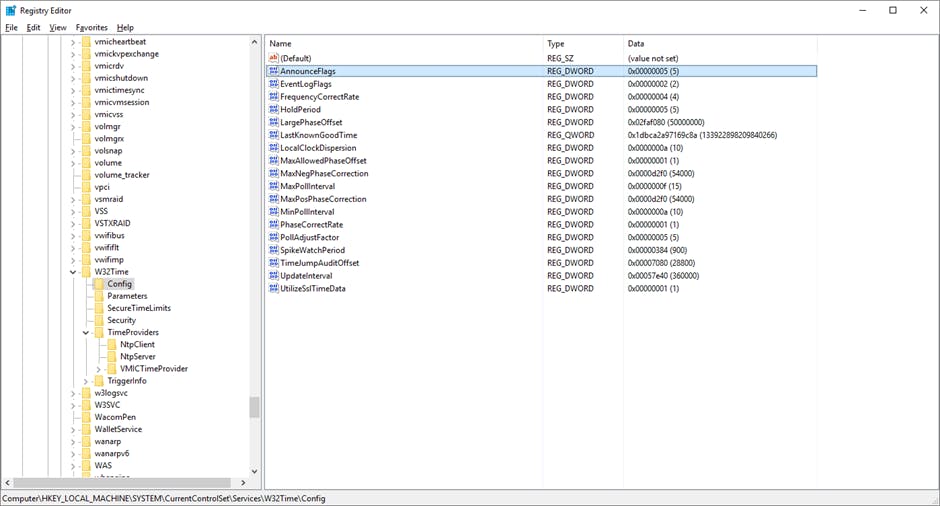Open the Favorites menu

point(92,27)
